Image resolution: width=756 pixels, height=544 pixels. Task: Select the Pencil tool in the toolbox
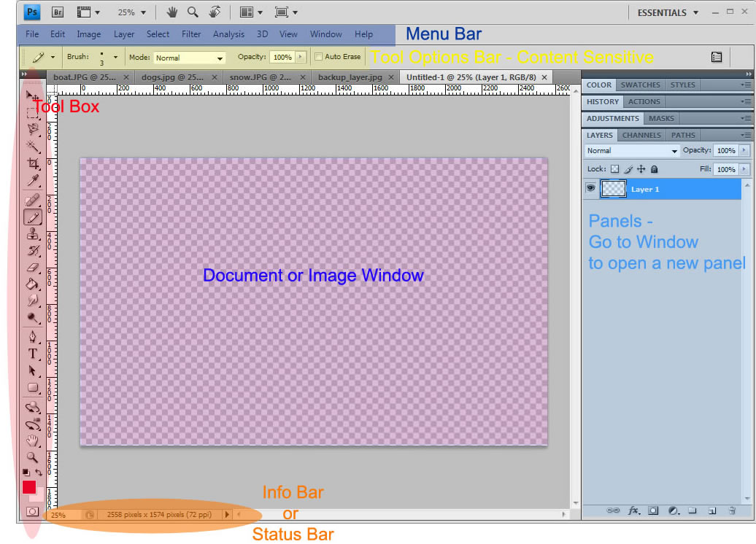(32, 217)
